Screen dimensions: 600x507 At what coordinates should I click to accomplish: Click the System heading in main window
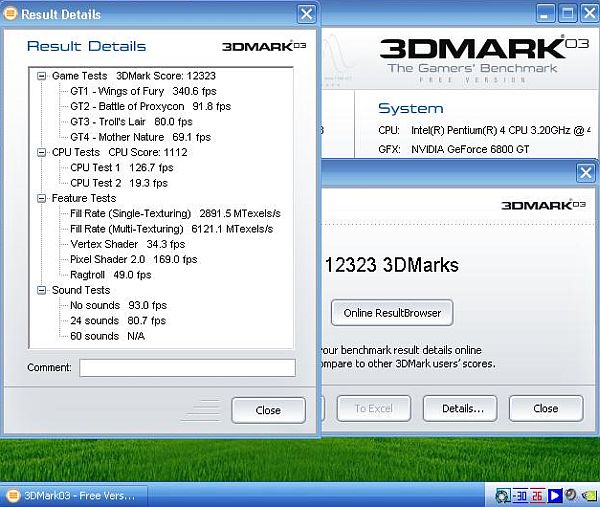[x=411, y=109]
